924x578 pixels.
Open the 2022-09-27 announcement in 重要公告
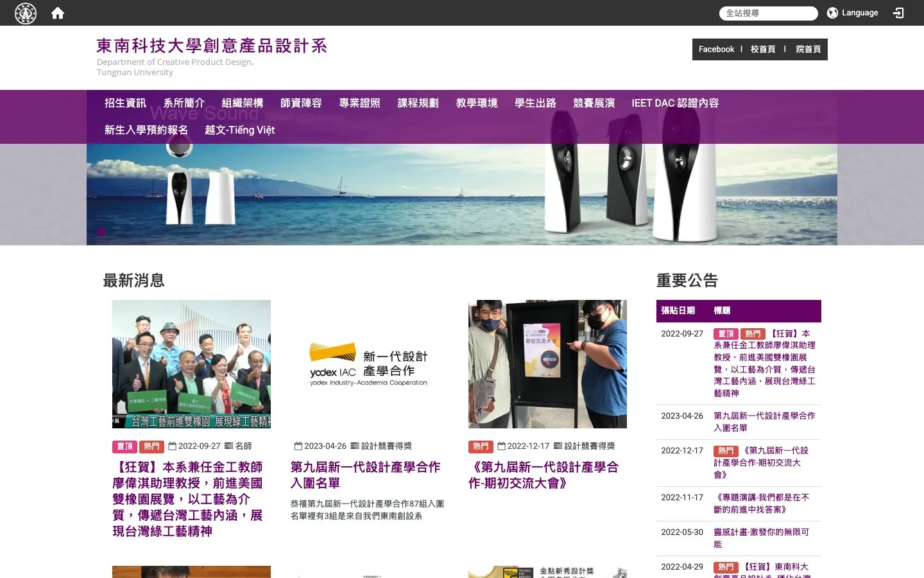pyautogui.click(x=765, y=363)
